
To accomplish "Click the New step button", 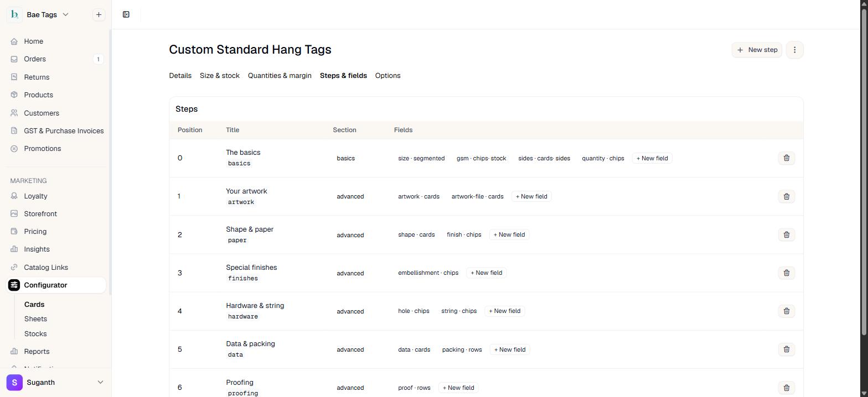I will pyautogui.click(x=757, y=50).
